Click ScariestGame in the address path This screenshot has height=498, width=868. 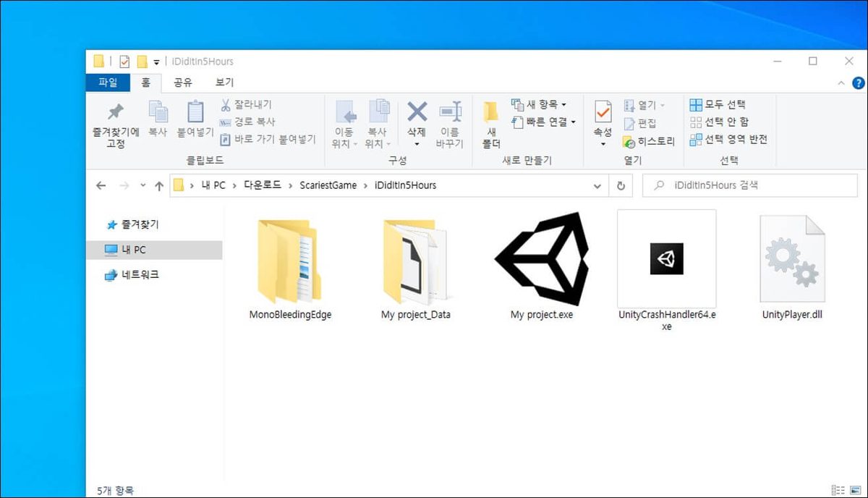[x=328, y=185]
